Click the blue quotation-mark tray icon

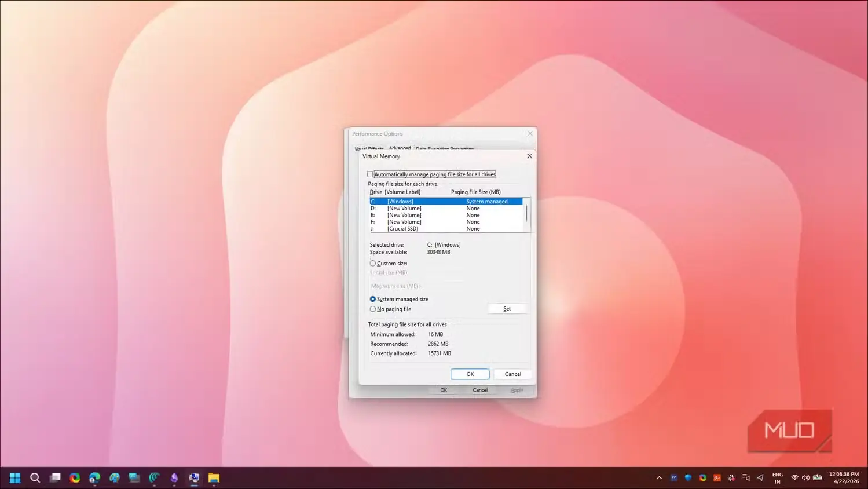tap(673, 478)
